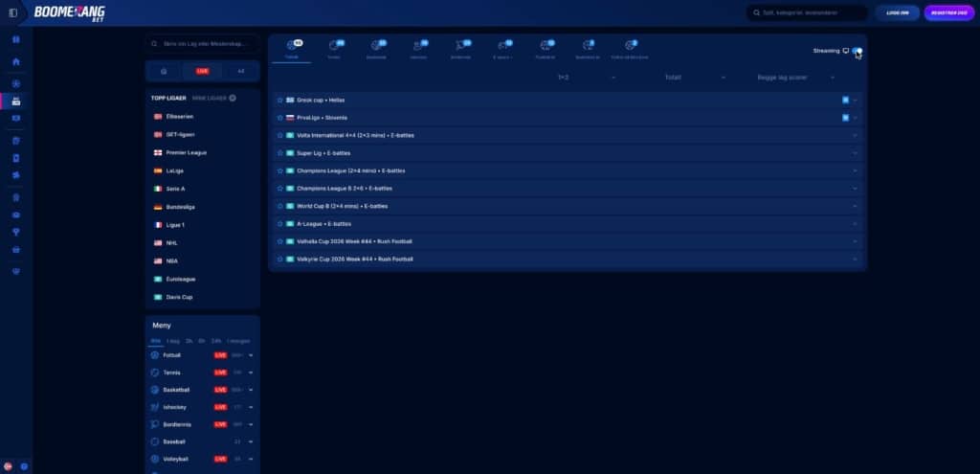
Task: Favorite Greek cup Hellas with star
Action: [x=280, y=100]
